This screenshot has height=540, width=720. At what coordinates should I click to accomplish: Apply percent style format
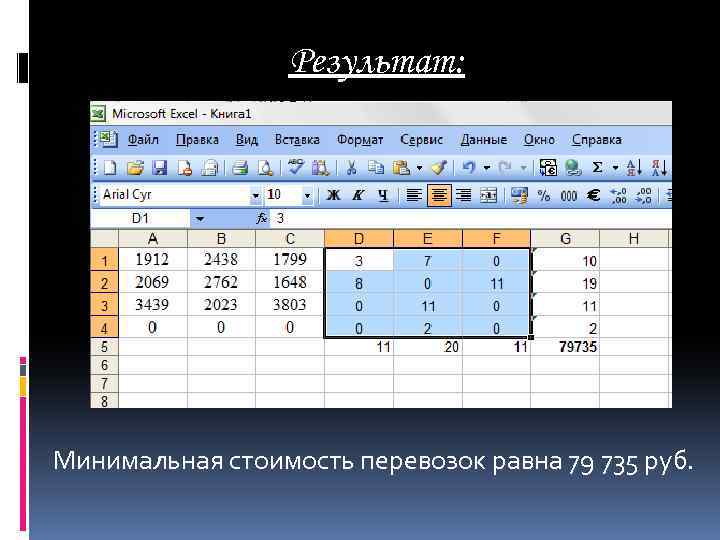544,196
